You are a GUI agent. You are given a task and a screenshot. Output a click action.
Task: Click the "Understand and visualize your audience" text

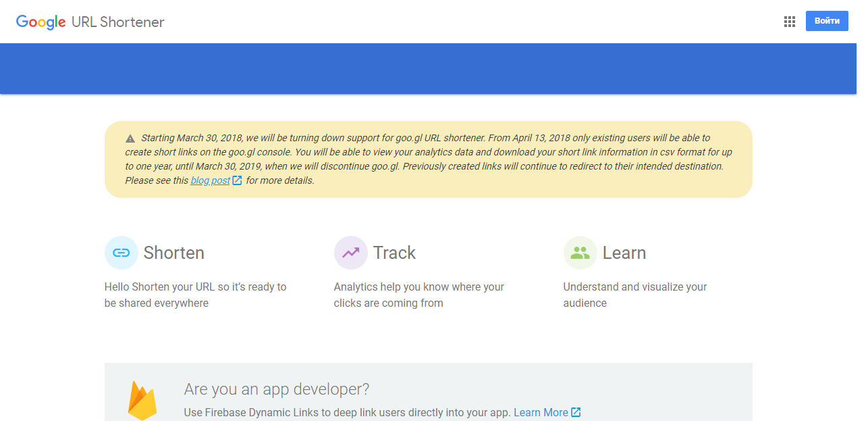click(x=634, y=295)
